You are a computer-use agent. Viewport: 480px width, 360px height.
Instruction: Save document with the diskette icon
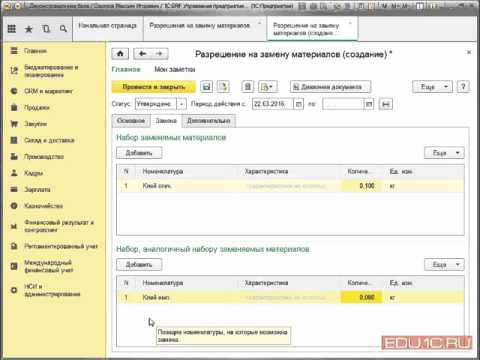206,87
